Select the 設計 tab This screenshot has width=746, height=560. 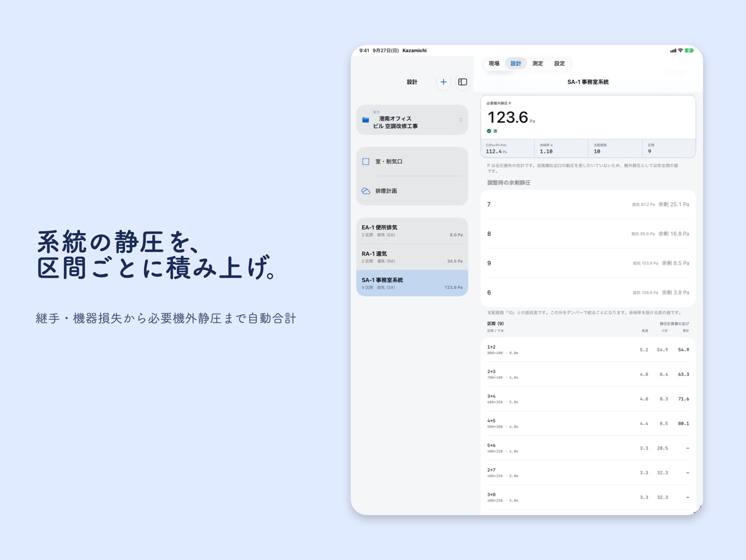(x=516, y=64)
